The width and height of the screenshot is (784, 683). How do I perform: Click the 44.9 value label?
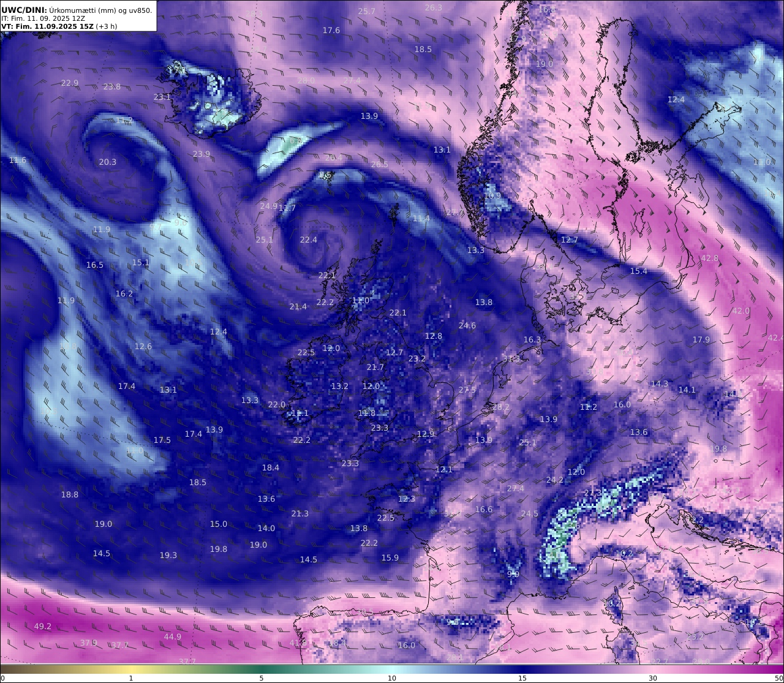click(173, 636)
